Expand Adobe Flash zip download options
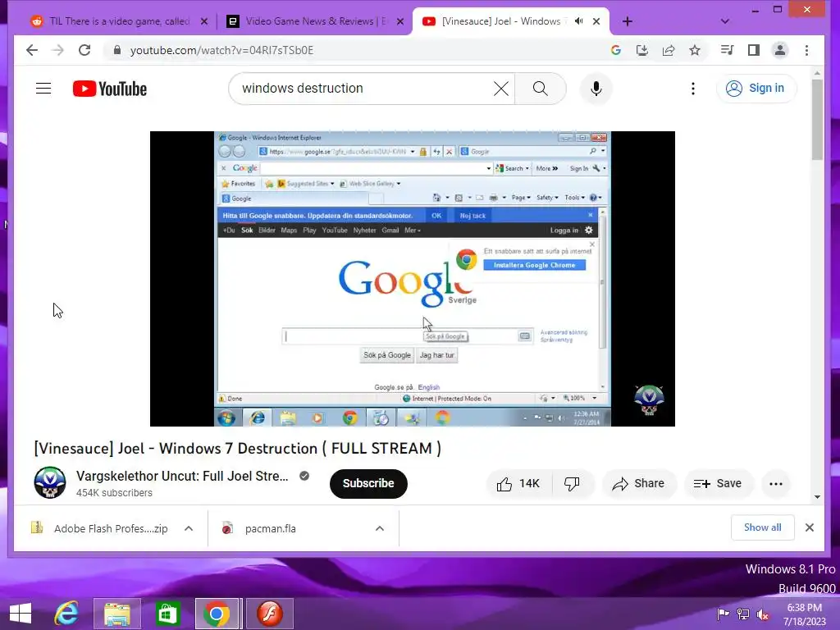 point(189,529)
